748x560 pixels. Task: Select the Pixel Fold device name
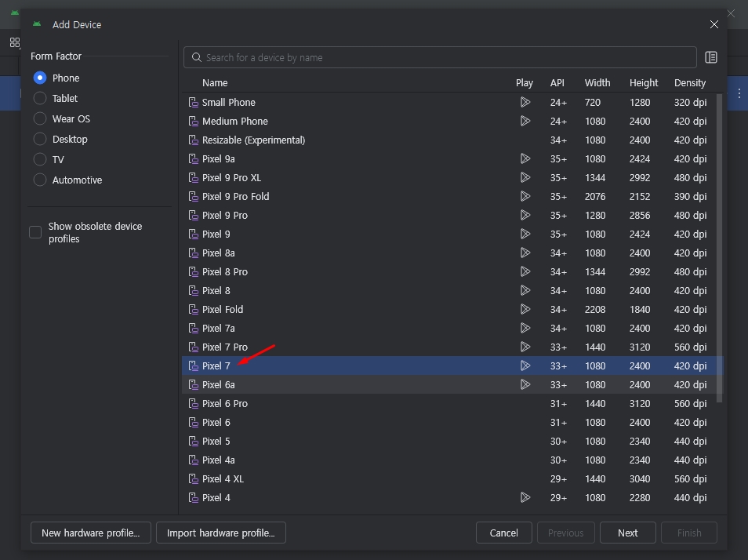click(223, 310)
